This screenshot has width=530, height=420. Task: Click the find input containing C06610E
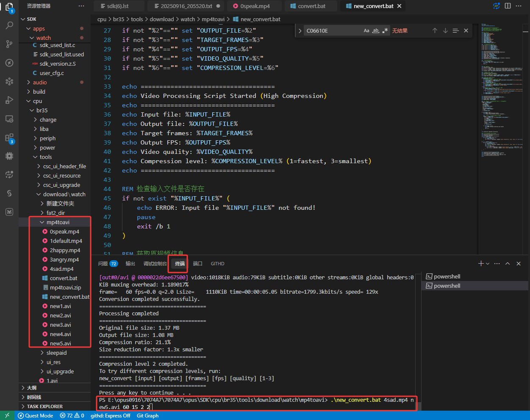coord(333,31)
